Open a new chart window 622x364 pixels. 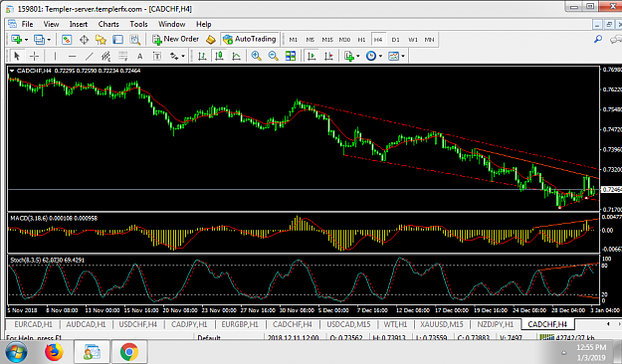(17, 39)
